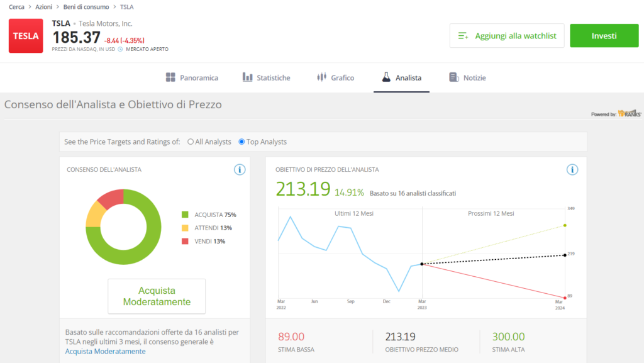Click the price change -8.44 (-4.35%)
The height and width of the screenshot is (363, 644).
124,41
